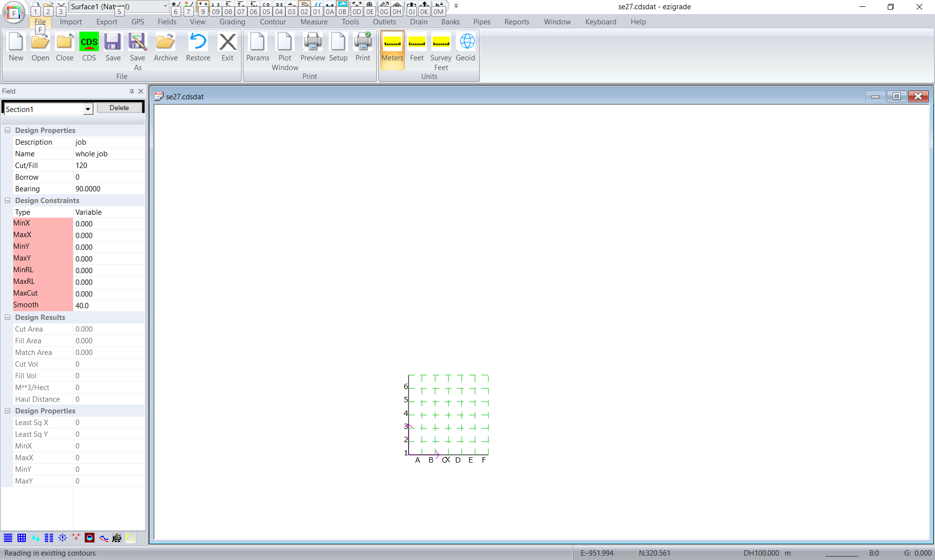This screenshot has width=935, height=560.
Task: Click the Smooth value field
Action: (108, 306)
